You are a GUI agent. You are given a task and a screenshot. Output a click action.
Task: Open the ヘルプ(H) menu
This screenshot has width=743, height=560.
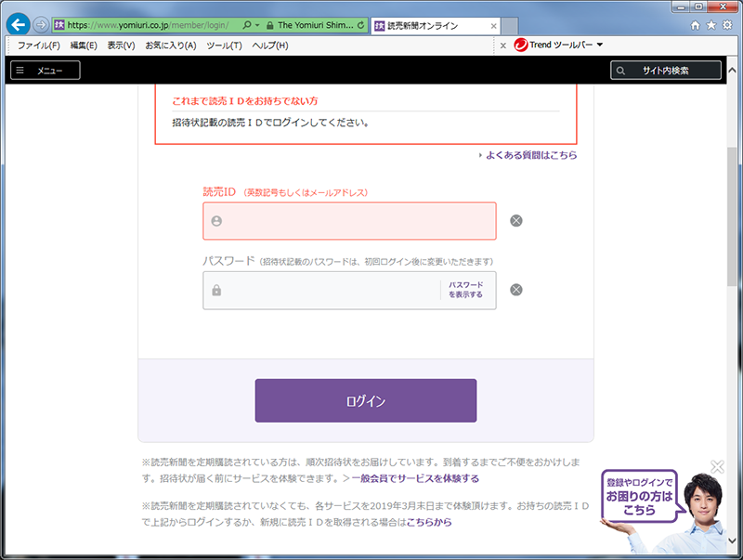(270, 46)
